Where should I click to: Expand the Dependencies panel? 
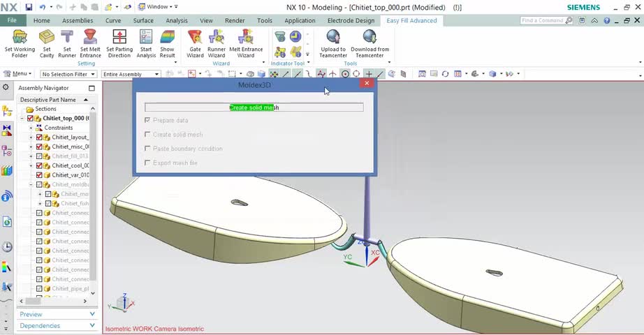pyautogui.click(x=57, y=325)
